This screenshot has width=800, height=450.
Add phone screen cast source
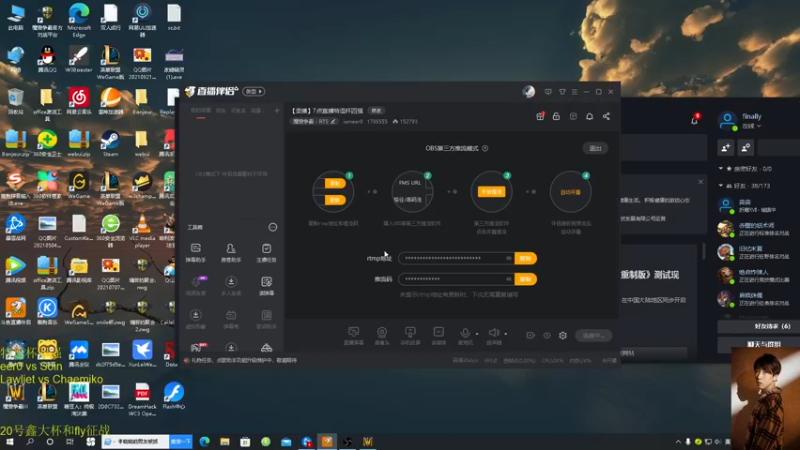pyautogui.click(x=410, y=336)
